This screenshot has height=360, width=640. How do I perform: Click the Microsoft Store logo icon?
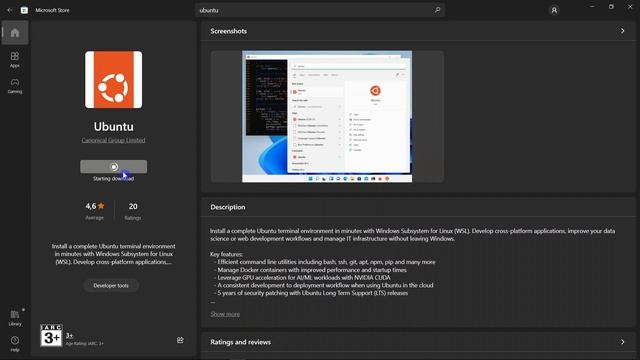coord(24,10)
